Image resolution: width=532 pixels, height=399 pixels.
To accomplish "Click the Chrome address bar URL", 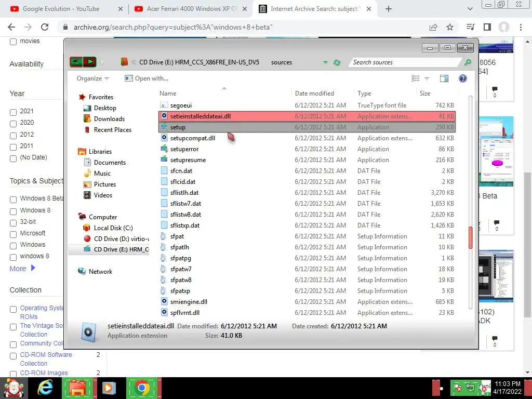I will [173, 27].
